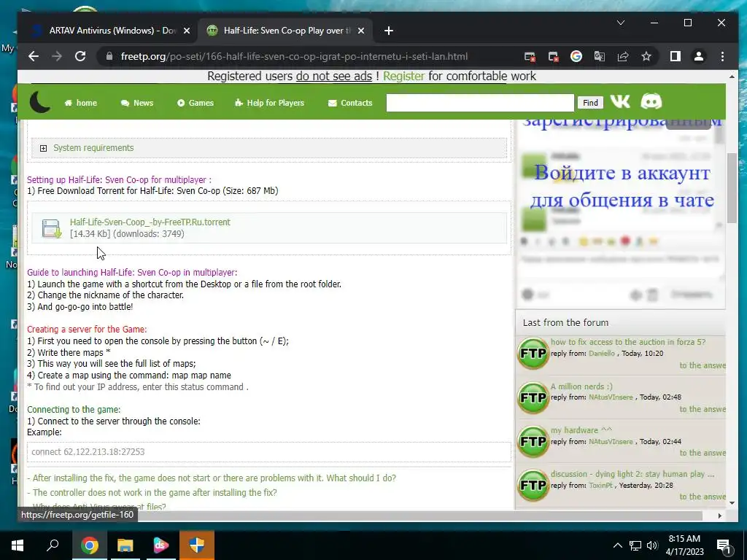
Task: Open taskbar search magnifier
Action: 53,545
